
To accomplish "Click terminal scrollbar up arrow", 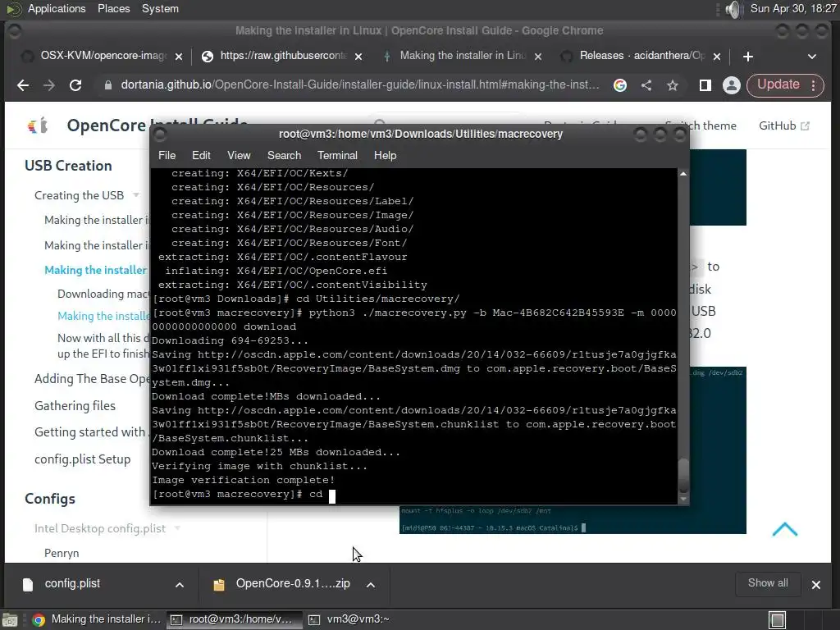I will (x=683, y=174).
